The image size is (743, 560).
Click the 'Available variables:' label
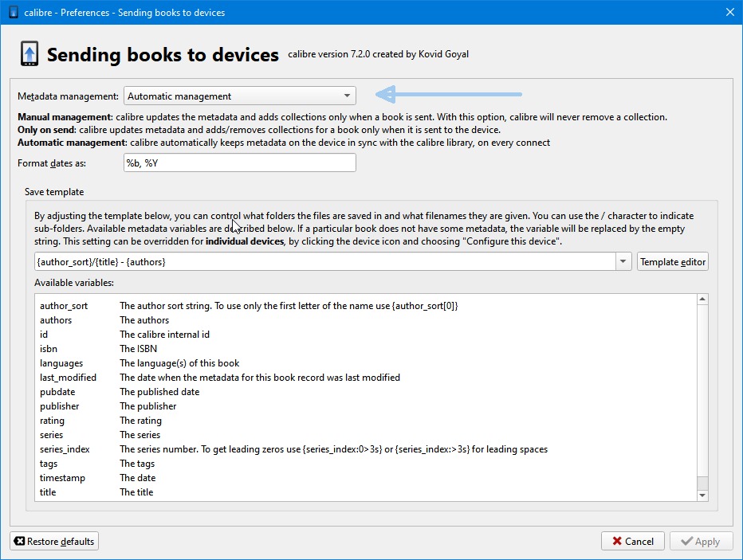74,283
